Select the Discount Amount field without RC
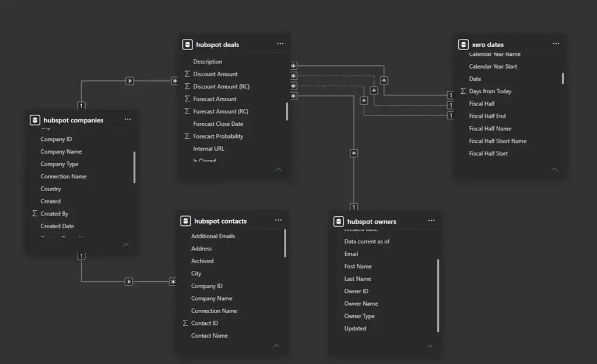 [x=215, y=74]
